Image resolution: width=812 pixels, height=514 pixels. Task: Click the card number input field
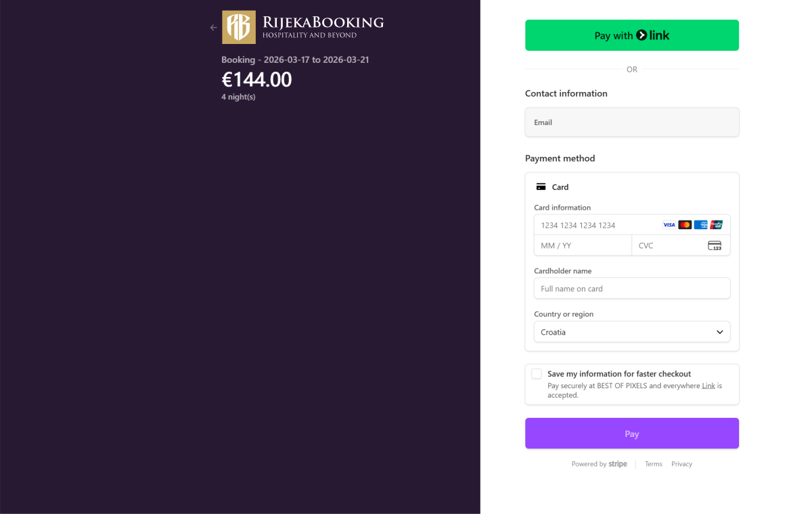click(x=595, y=225)
